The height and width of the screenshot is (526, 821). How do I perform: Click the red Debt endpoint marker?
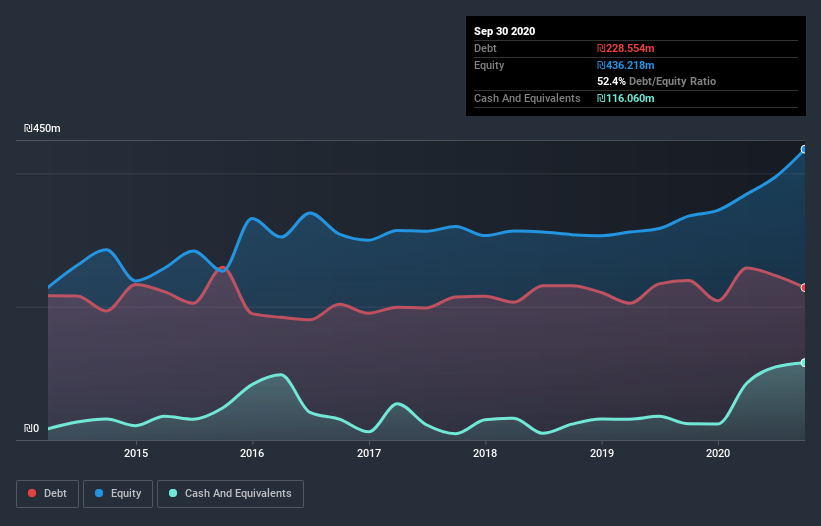coord(804,288)
